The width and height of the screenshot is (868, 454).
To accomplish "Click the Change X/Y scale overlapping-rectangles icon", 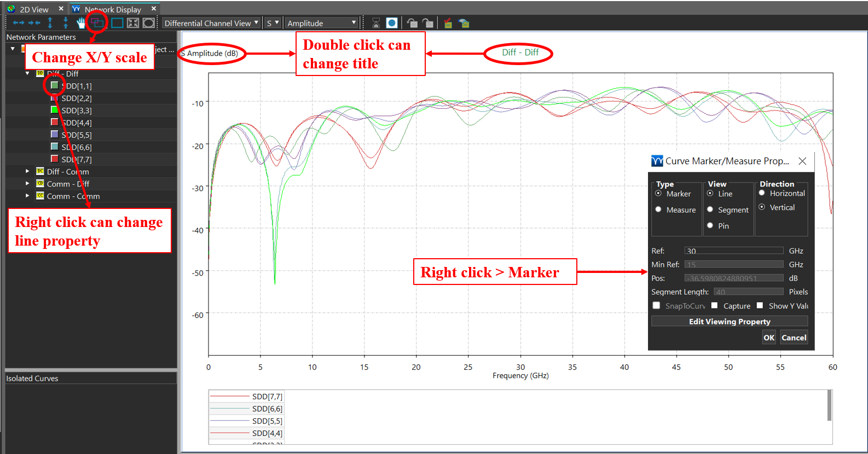I will coord(97,23).
